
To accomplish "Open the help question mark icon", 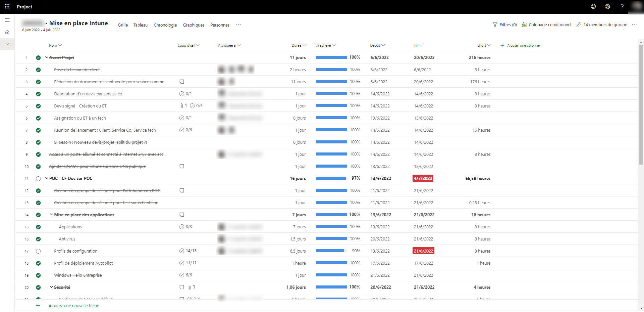I will (622, 6).
